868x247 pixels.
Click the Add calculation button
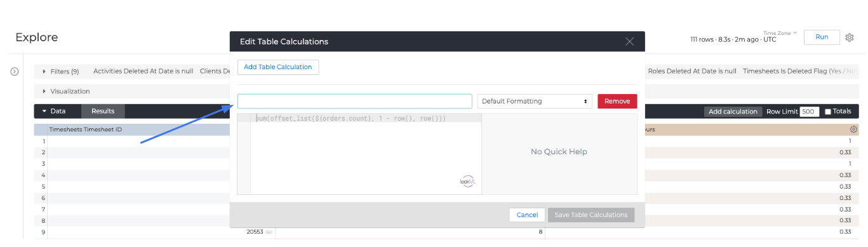tap(733, 112)
